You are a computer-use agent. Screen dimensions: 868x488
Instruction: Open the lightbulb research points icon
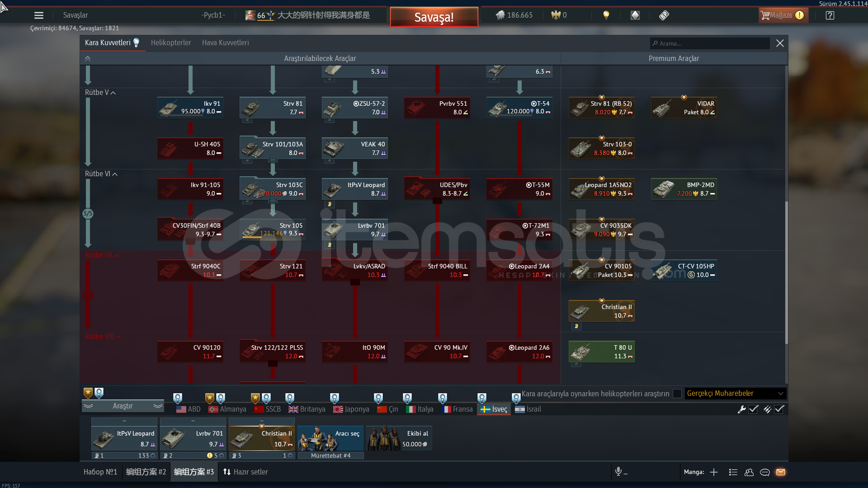(606, 15)
